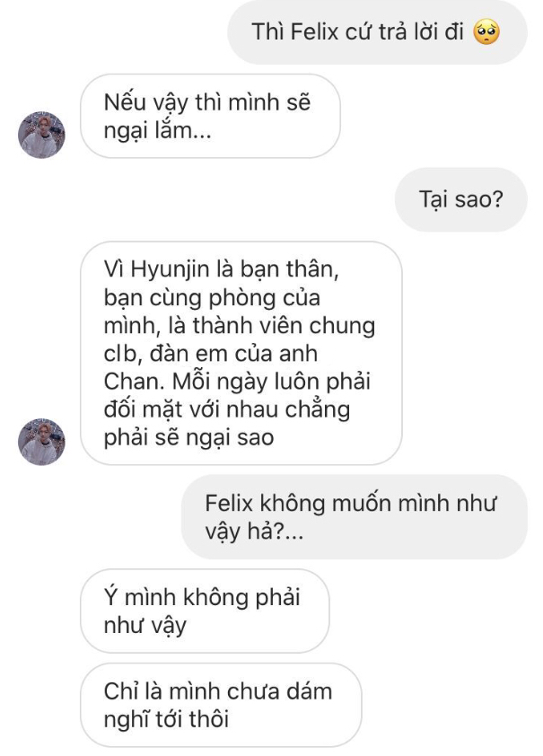This screenshot has width=543, height=756.
Task: Click 'bạn cùng phòng' text in the message
Action: [190, 298]
